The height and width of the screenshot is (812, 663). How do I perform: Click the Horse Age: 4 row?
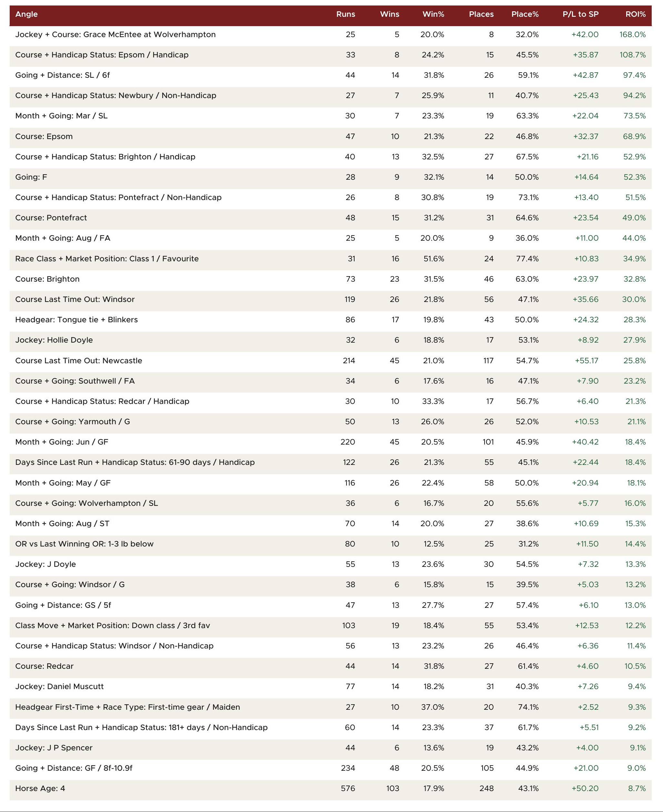coord(331,788)
